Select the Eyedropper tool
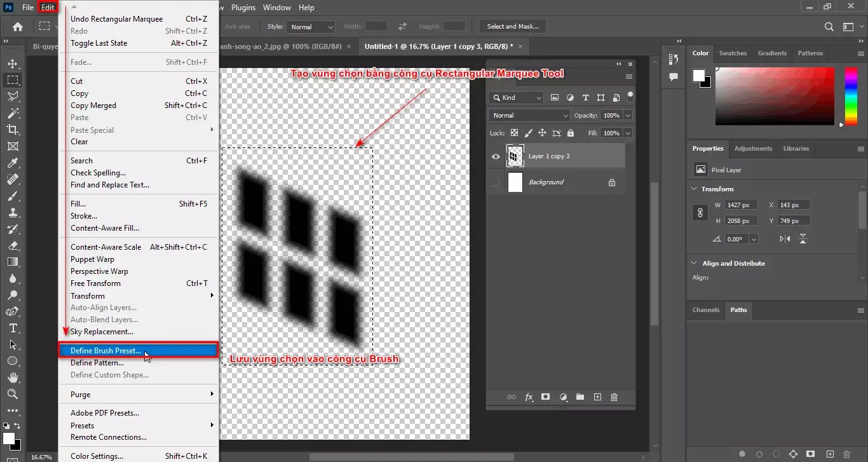This screenshot has width=868, height=462. (x=13, y=163)
